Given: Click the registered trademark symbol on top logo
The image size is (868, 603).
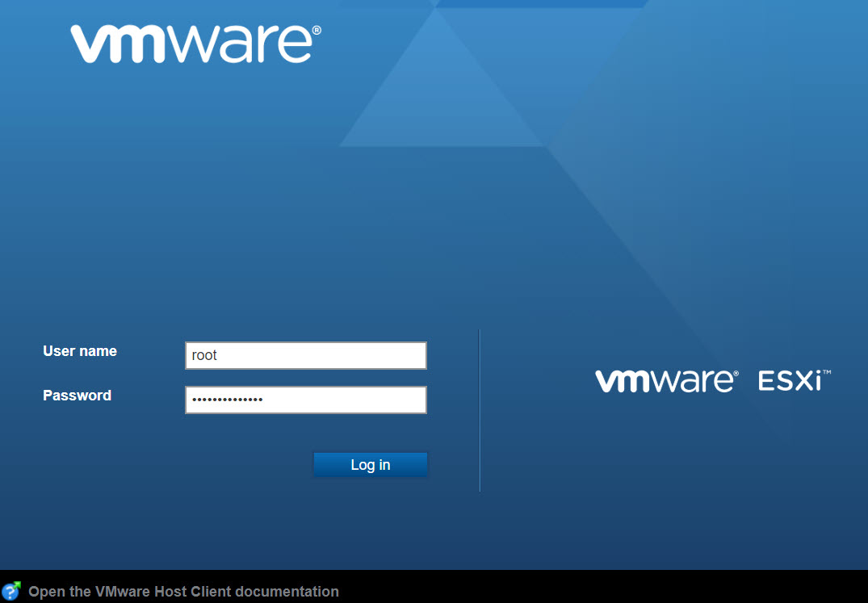Looking at the screenshot, I should tap(317, 31).
